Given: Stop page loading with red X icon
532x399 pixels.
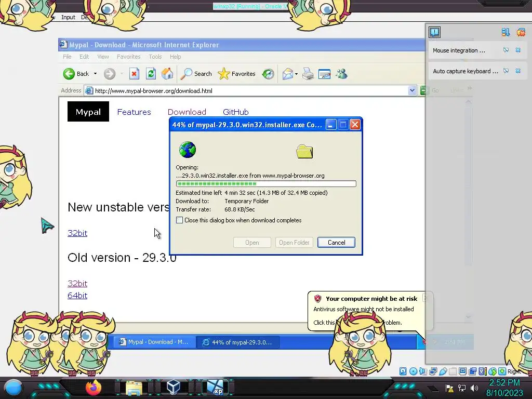Looking at the screenshot, I should pyautogui.click(x=134, y=74).
